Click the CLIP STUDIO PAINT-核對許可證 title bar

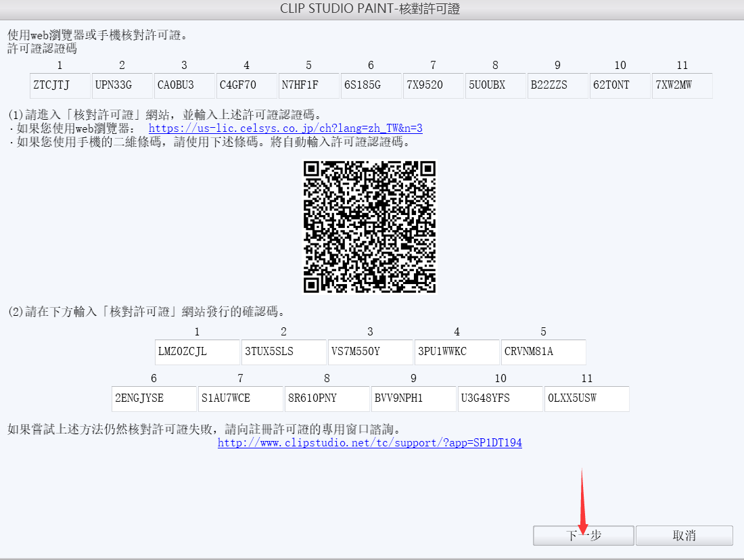point(372,9)
